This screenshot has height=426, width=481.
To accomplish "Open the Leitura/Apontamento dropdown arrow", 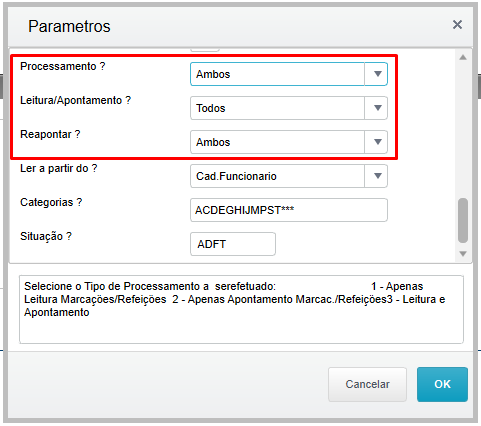I will coord(376,108).
